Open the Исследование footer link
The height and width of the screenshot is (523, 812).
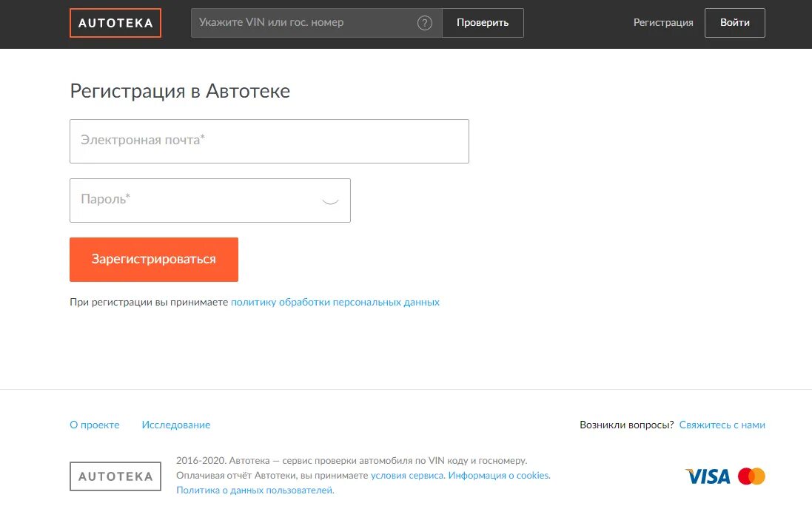[176, 425]
